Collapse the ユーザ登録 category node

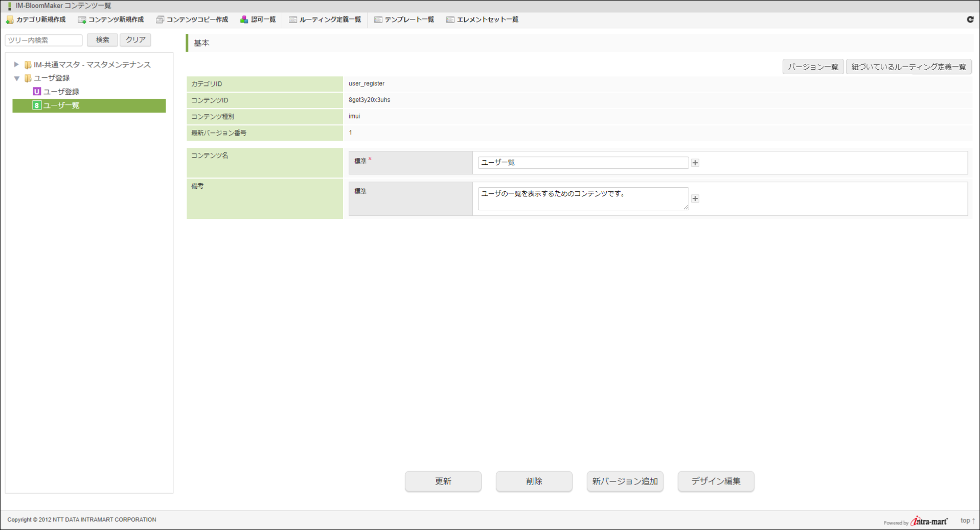coord(17,78)
